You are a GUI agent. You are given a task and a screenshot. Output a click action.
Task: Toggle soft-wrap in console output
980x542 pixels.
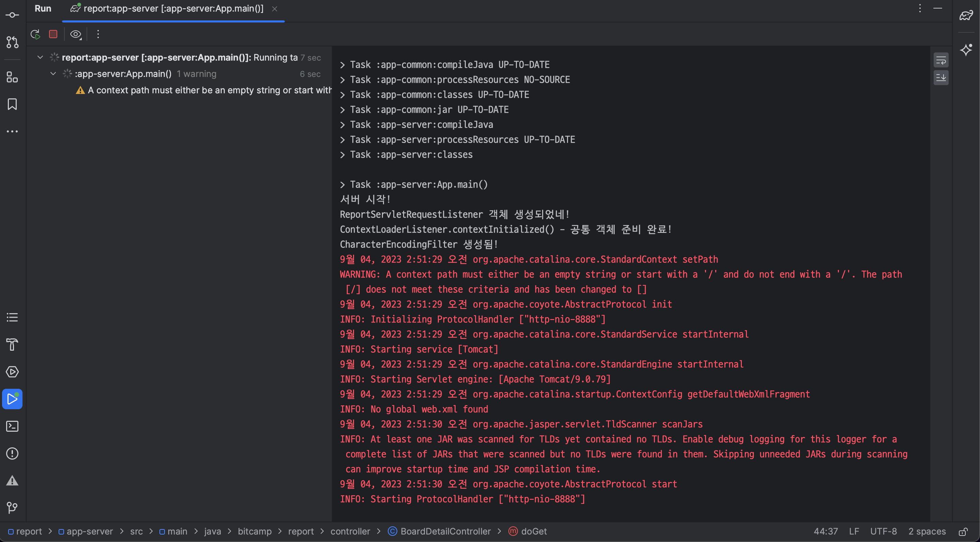940,60
